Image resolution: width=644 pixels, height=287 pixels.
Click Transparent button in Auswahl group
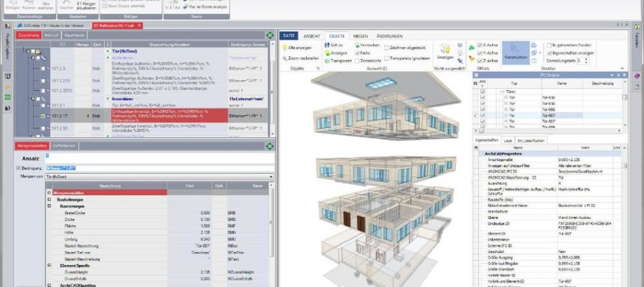pos(326,60)
